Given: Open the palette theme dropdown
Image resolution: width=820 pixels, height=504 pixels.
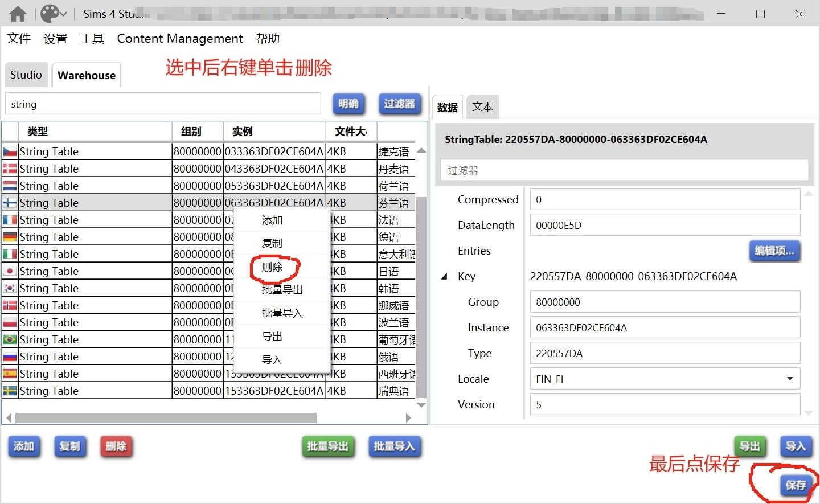Looking at the screenshot, I should coord(54,14).
